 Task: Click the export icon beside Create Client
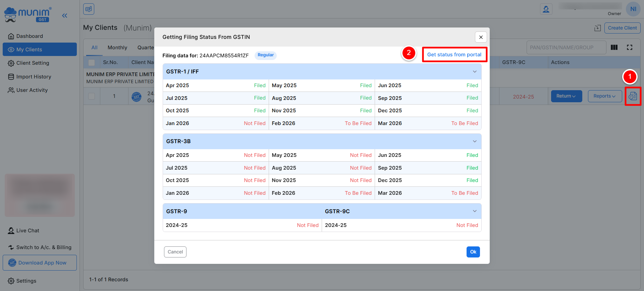[x=597, y=28]
